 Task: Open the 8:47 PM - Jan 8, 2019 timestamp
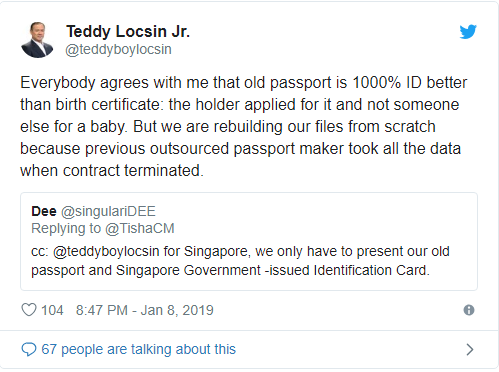tap(145, 310)
